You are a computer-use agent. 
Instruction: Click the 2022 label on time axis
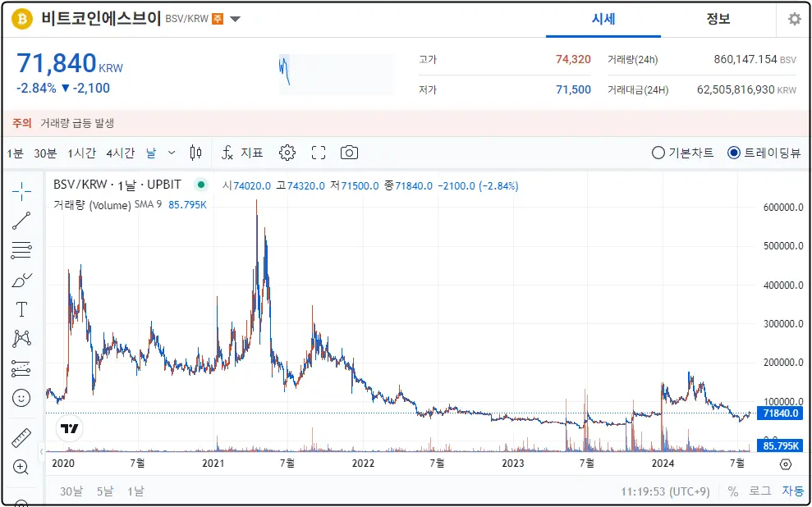363,463
